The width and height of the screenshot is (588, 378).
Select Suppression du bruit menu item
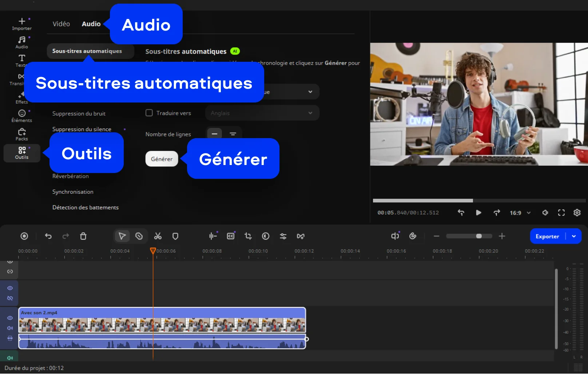click(79, 114)
